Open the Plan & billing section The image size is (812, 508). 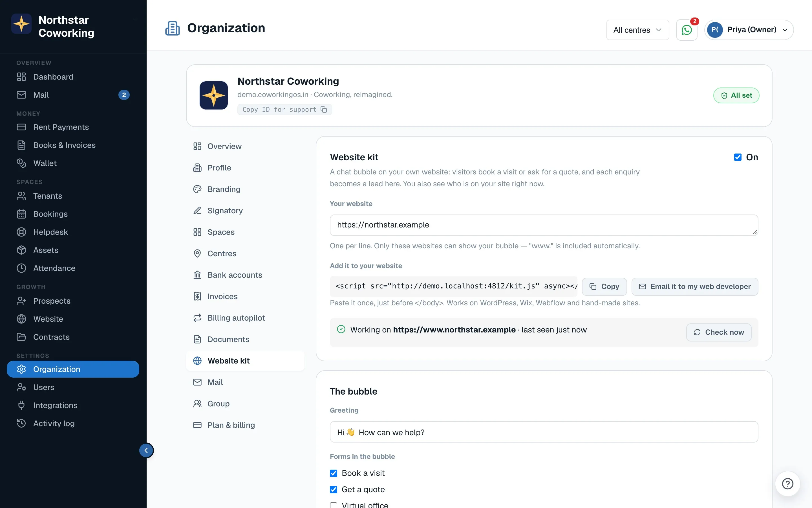(x=245, y=425)
